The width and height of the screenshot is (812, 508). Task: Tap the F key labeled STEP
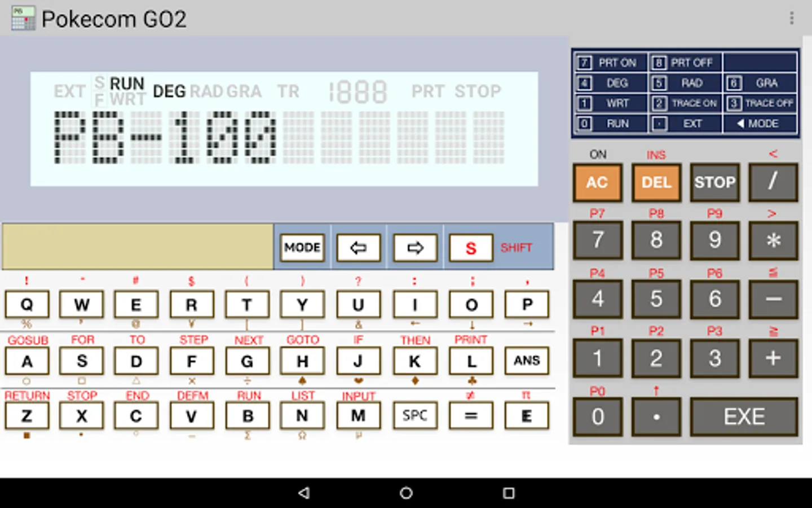(x=192, y=361)
